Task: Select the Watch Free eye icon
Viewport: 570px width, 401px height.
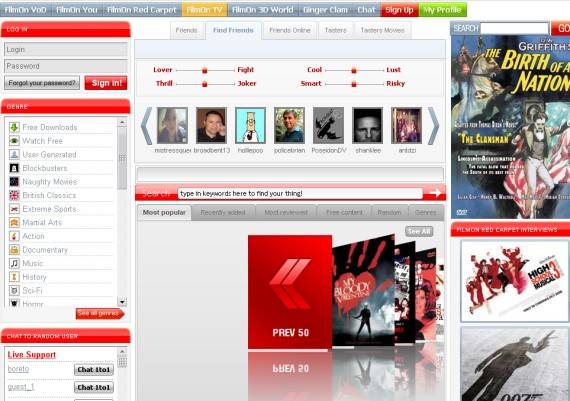Action: coord(14,141)
